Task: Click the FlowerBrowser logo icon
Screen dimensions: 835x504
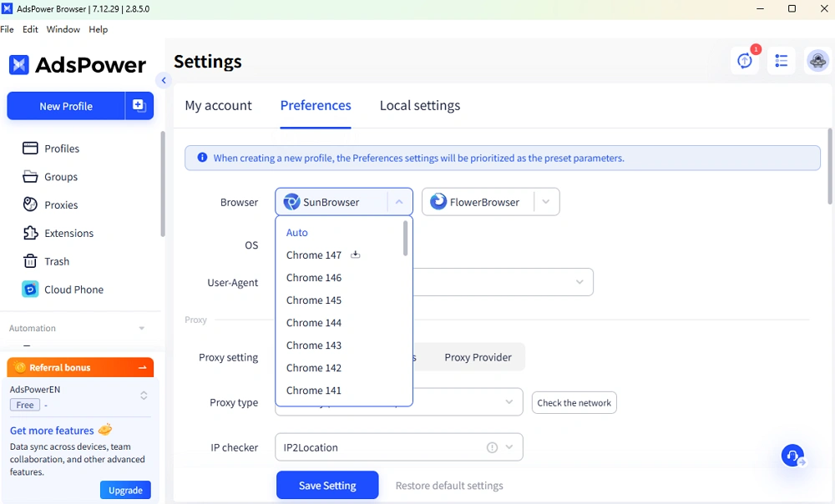Action: coord(438,202)
